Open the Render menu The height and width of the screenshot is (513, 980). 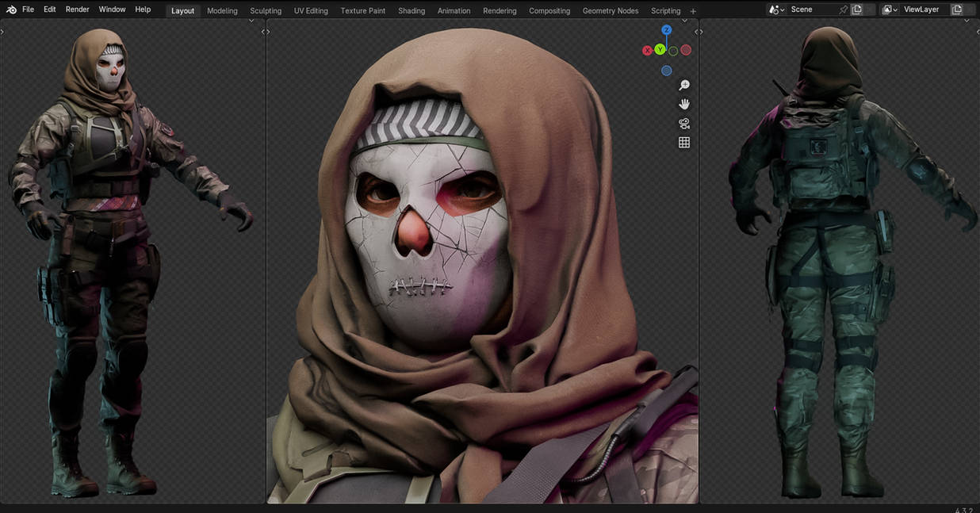tap(78, 10)
